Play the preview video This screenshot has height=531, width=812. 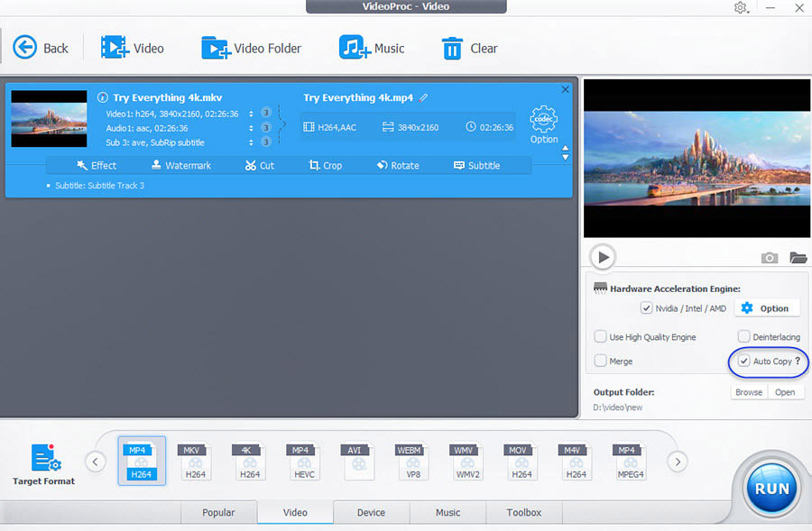[603, 257]
